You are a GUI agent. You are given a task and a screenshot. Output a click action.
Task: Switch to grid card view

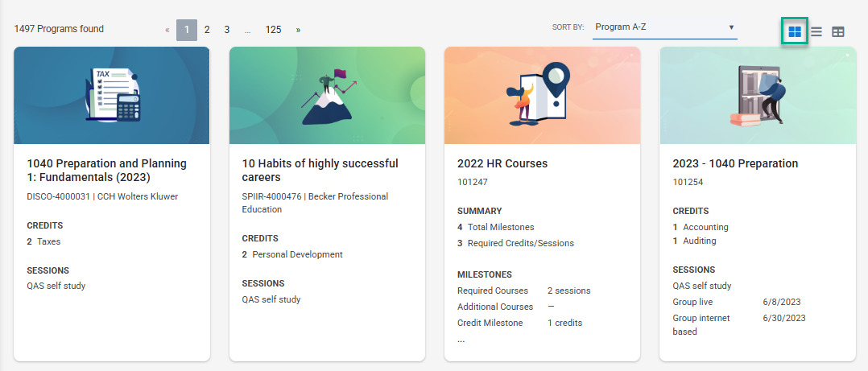click(x=795, y=31)
